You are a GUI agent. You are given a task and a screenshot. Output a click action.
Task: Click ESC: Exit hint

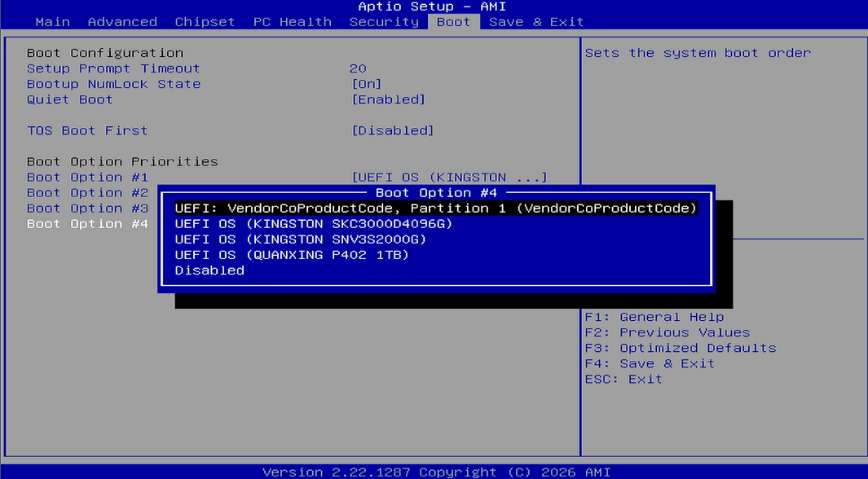pos(623,379)
